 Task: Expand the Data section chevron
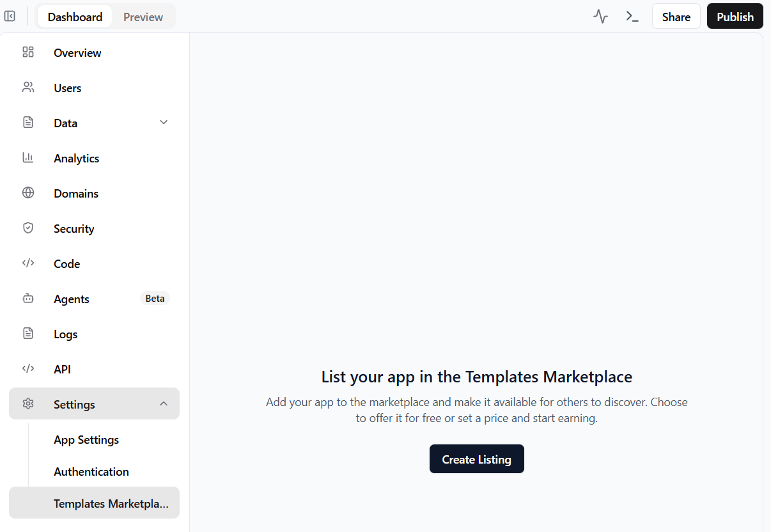point(164,122)
